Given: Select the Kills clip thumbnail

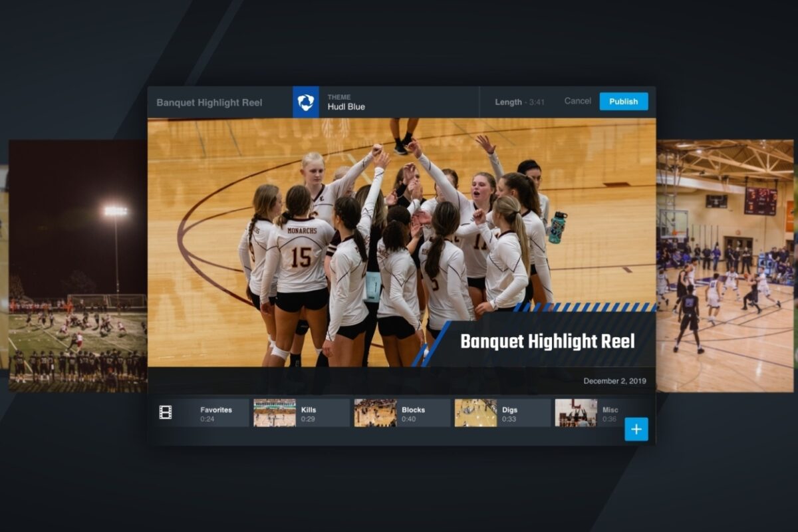Looking at the screenshot, I should pyautogui.click(x=274, y=412).
